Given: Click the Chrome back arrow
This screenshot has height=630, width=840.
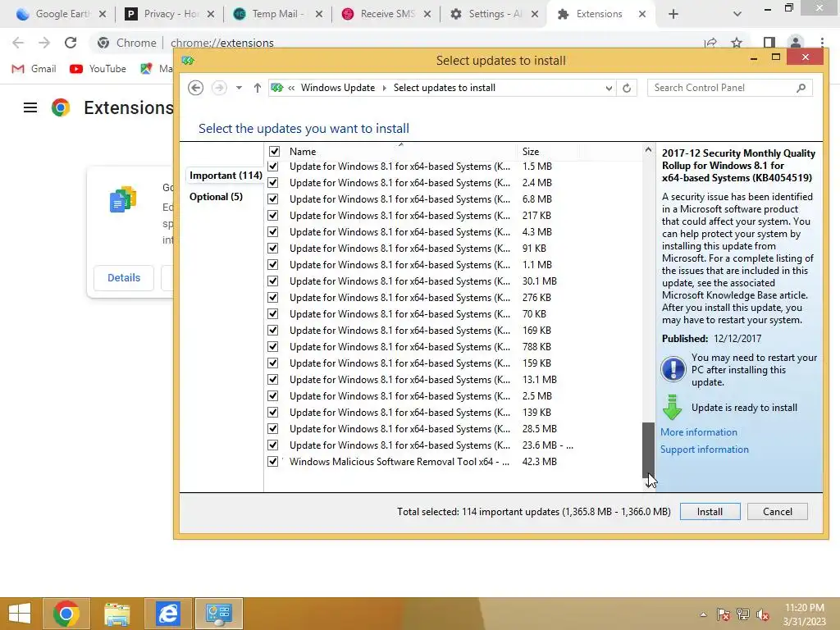Looking at the screenshot, I should tap(18, 43).
